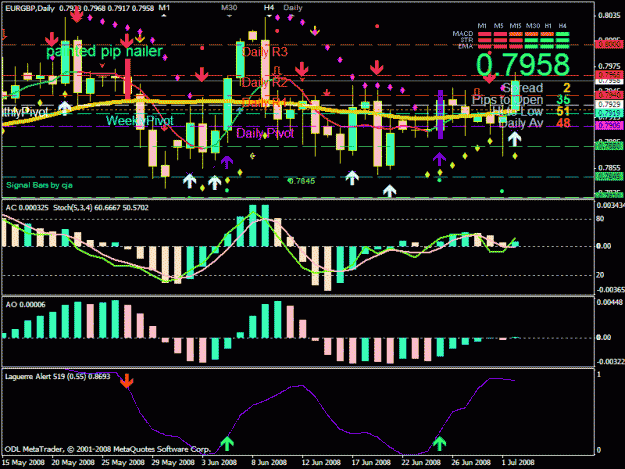Click the EURGBP,Daily chart title

click(x=30, y=8)
